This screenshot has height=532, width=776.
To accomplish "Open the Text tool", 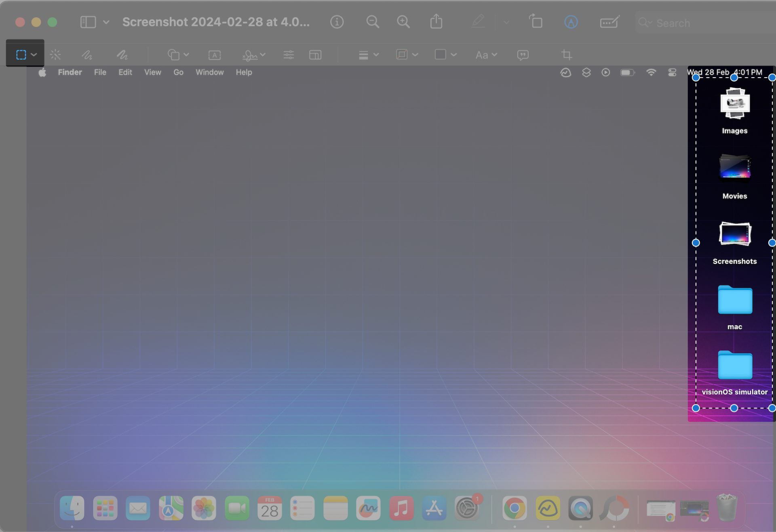I will coord(215,55).
